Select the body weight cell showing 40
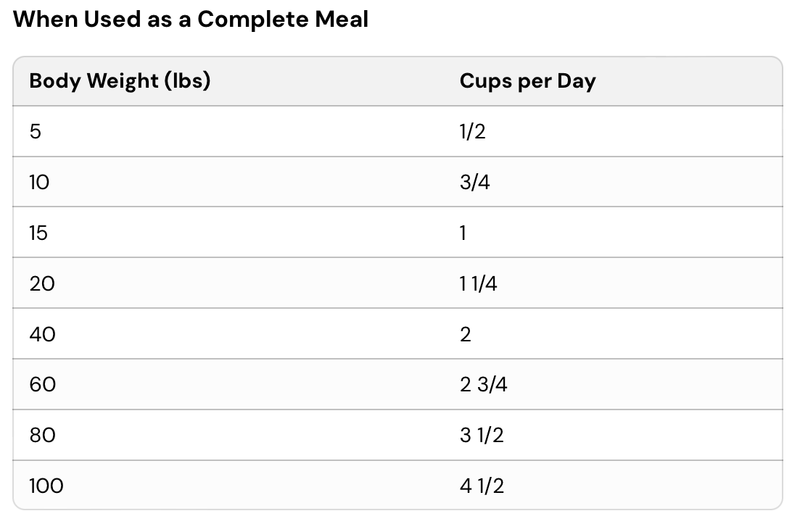 pos(42,334)
